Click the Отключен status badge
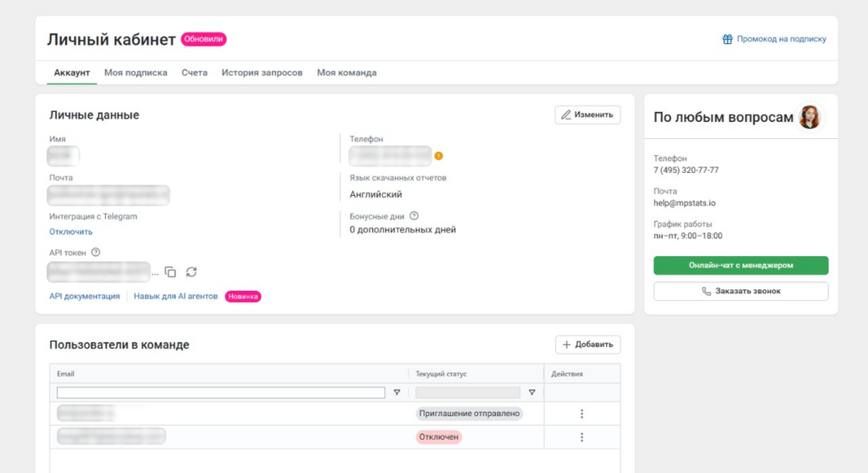The width and height of the screenshot is (868, 473). pos(438,437)
